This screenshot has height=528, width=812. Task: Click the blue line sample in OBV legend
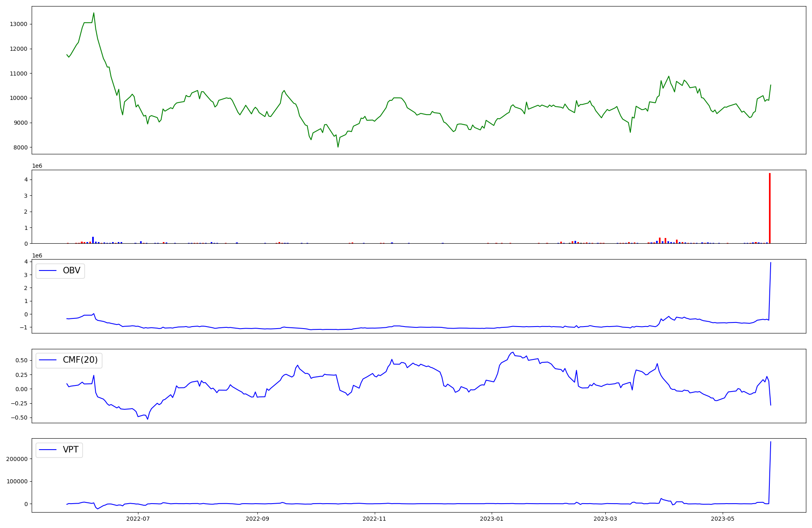[48, 271]
